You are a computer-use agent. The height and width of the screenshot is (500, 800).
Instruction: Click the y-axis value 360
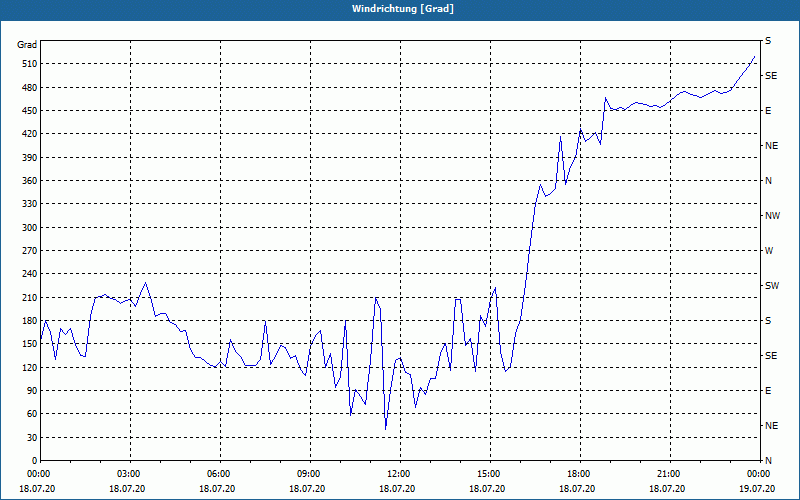coord(29,181)
